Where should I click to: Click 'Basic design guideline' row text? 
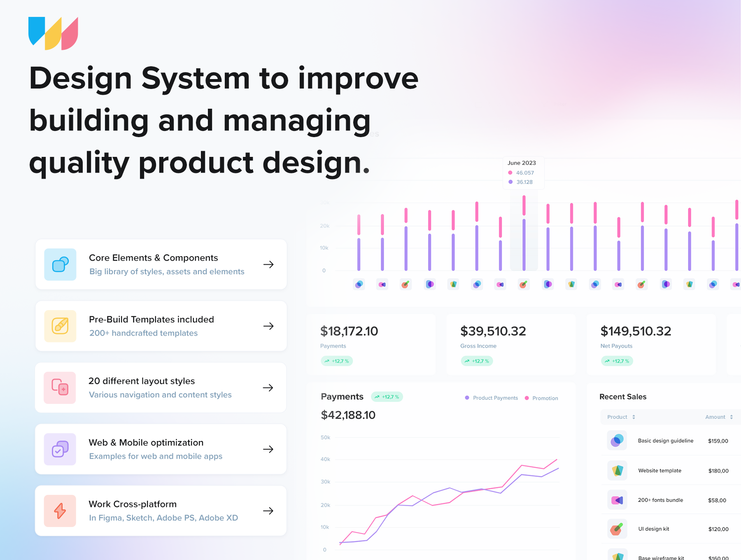666,441
